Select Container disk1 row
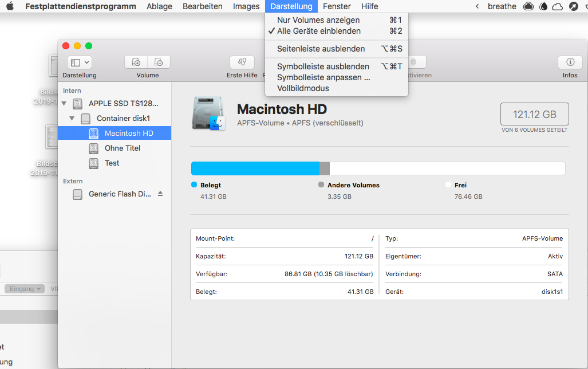 [x=115, y=118]
